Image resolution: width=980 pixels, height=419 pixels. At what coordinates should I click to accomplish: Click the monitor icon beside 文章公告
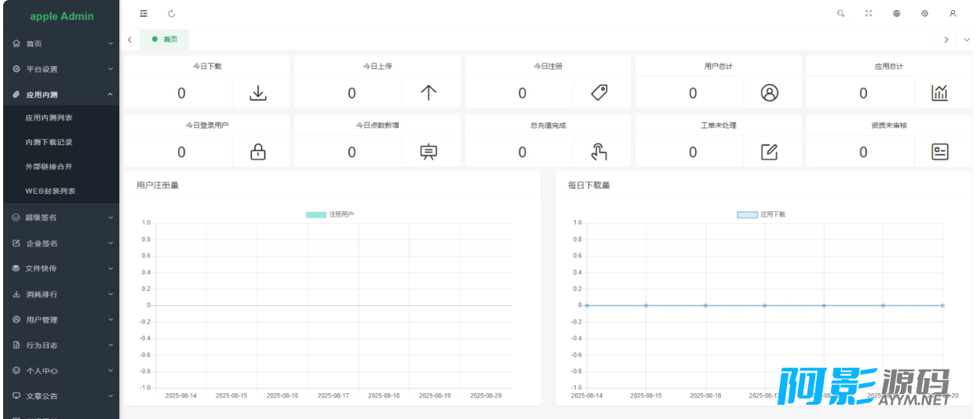(16, 395)
